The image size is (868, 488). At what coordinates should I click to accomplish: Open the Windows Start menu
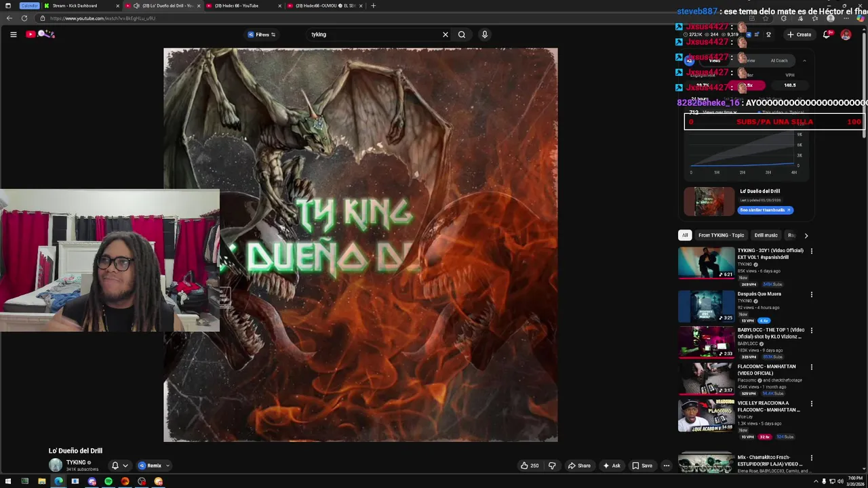tap(8, 481)
